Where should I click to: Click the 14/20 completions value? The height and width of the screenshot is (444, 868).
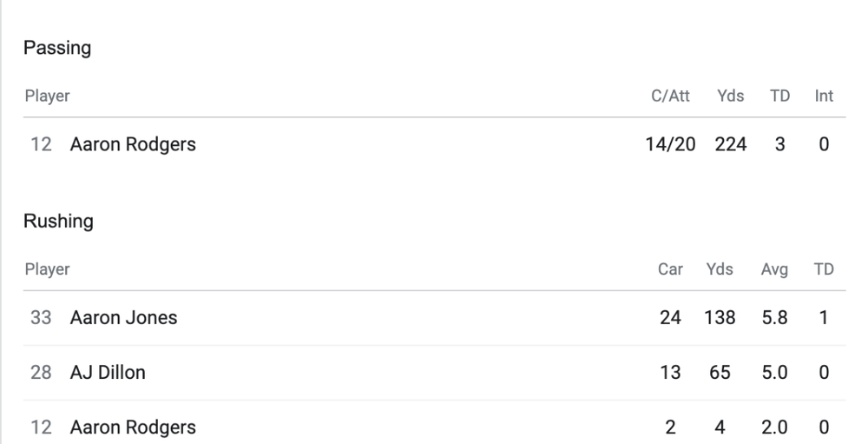[670, 145]
